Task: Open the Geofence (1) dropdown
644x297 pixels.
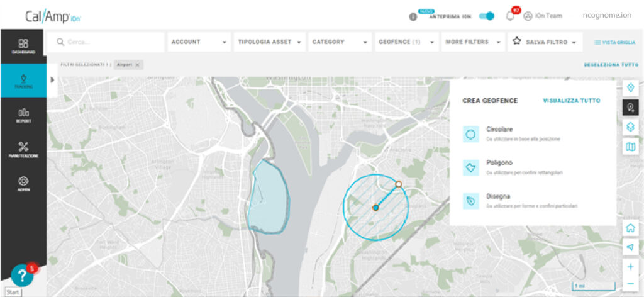Action: click(407, 42)
